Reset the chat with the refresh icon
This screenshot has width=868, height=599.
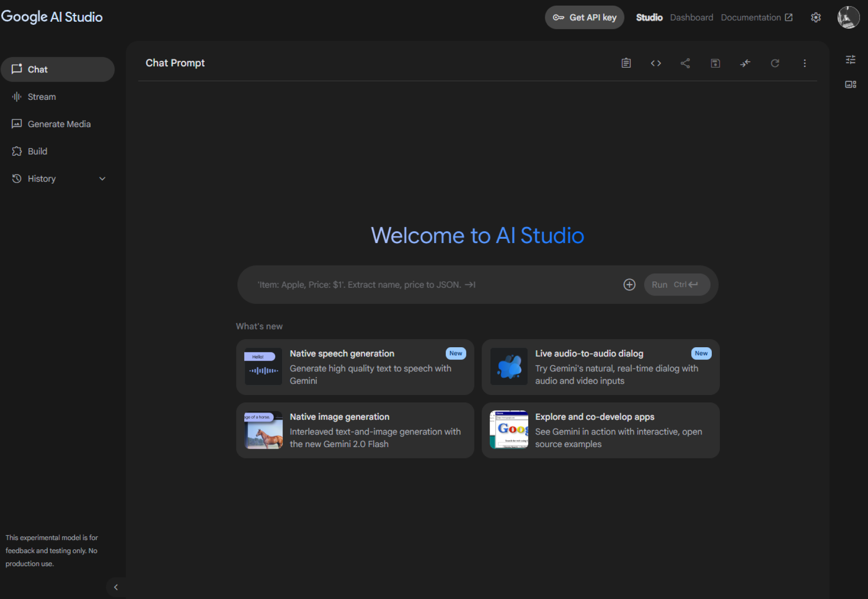pos(775,63)
